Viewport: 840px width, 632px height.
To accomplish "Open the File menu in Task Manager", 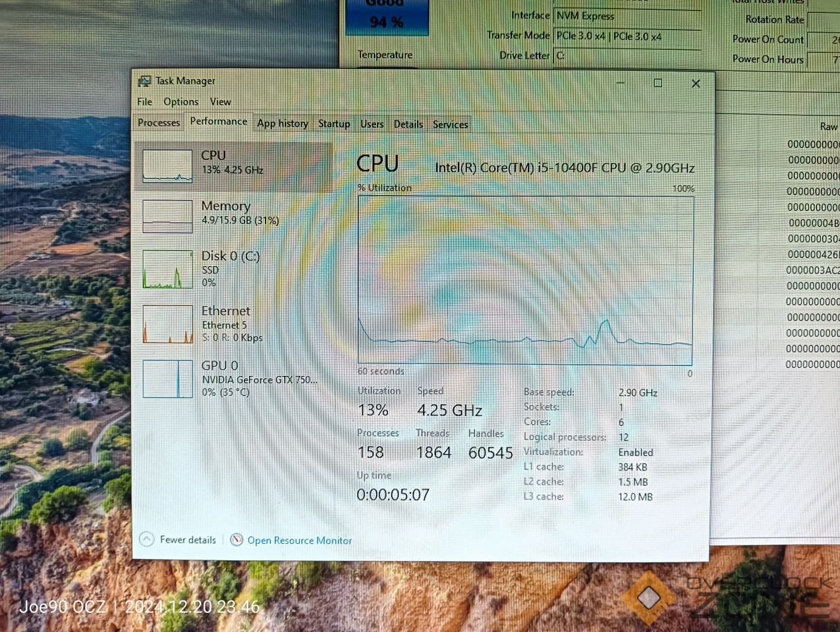I will [144, 101].
